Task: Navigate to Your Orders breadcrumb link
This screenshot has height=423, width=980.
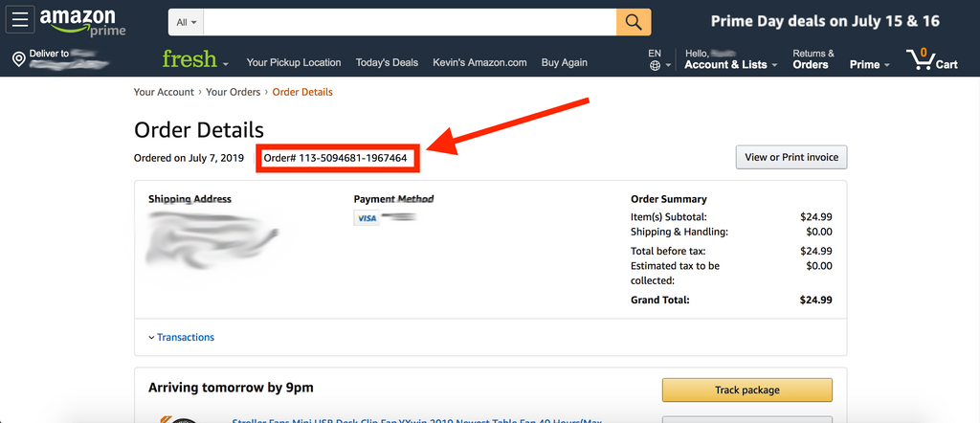Action: (x=233, y=92)
